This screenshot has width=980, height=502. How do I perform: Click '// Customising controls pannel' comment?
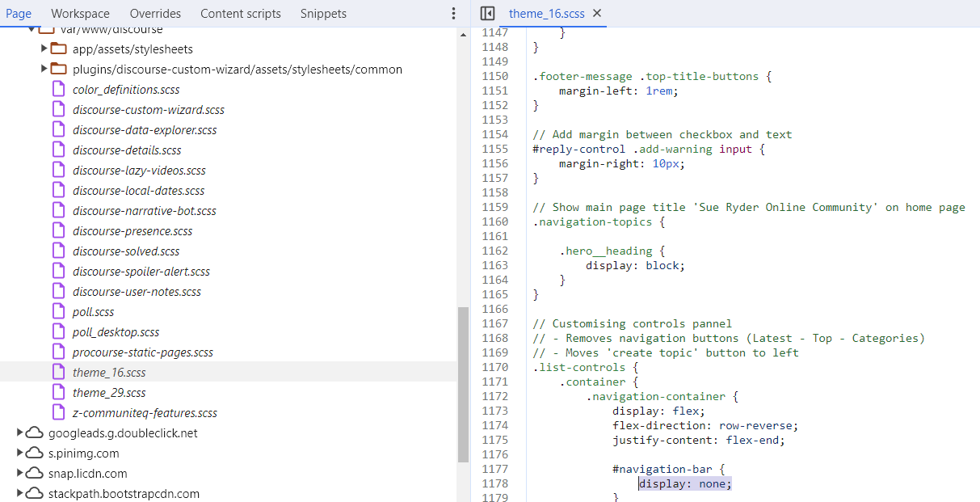[x=632, y=323]
